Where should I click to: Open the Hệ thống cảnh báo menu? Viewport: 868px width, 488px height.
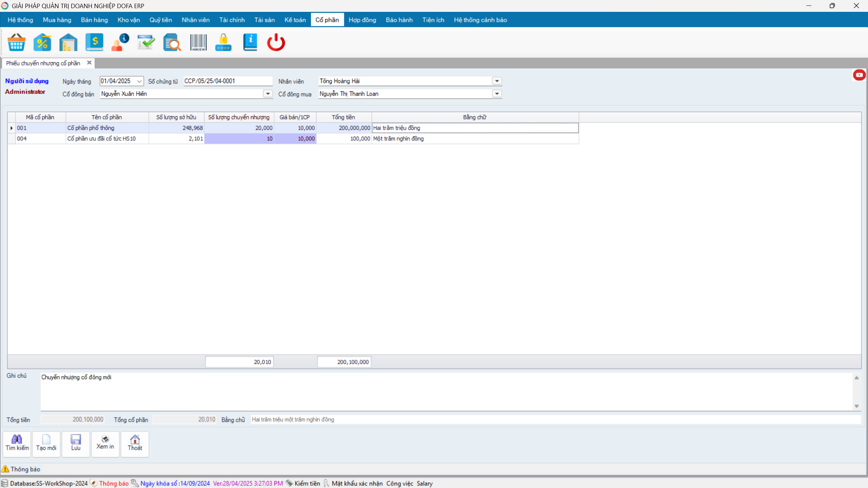[480, 20]
